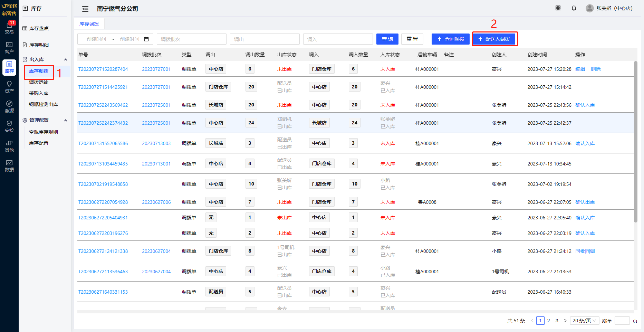The width and height of the screenshot is (644, 332).
Task: Click the 配送人调拨 button
Action: pyautogui.click(x=494, y=39)
